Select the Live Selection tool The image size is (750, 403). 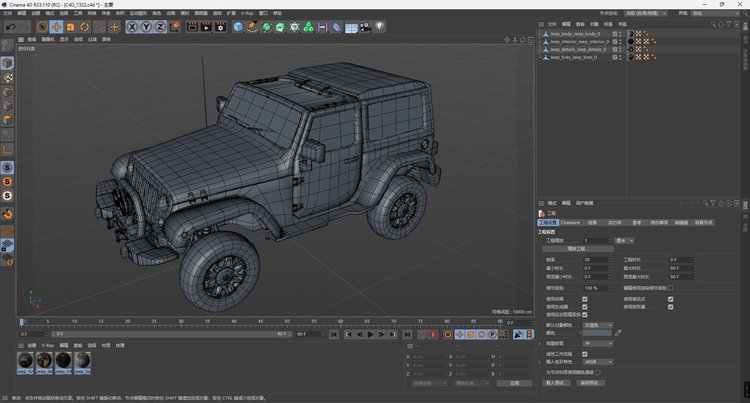[x=42, y=27]
